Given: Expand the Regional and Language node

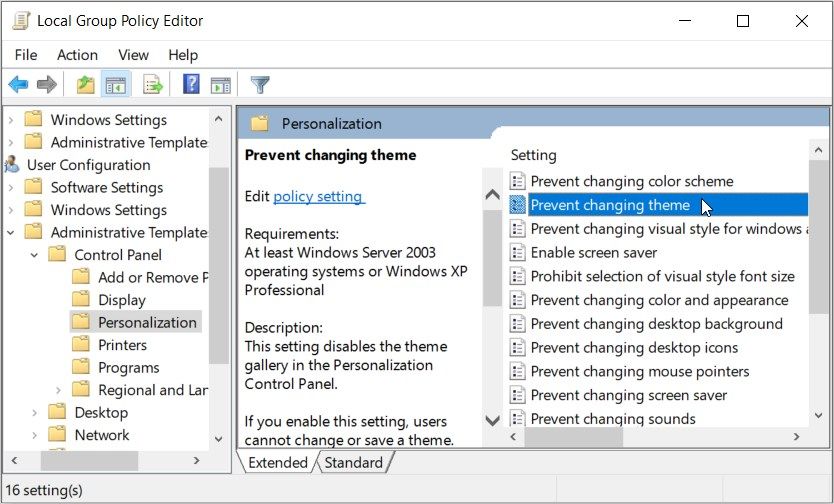Looking at the screenshot, I should pos(58,390).
